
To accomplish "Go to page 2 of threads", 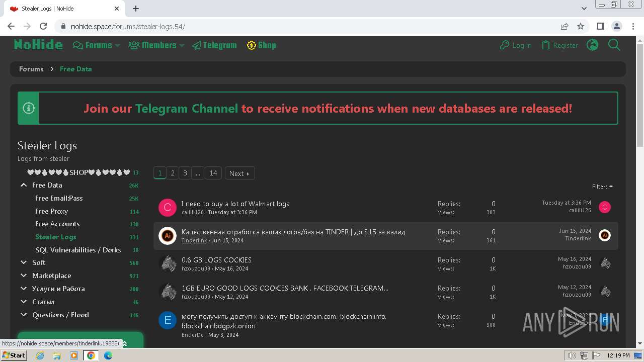I will pos(173,173).
